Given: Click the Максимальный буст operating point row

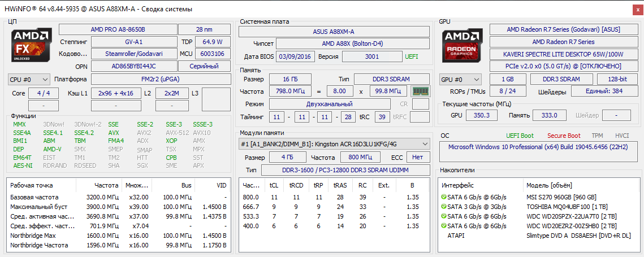Looking at the screenshot, I should click(119, 207).
